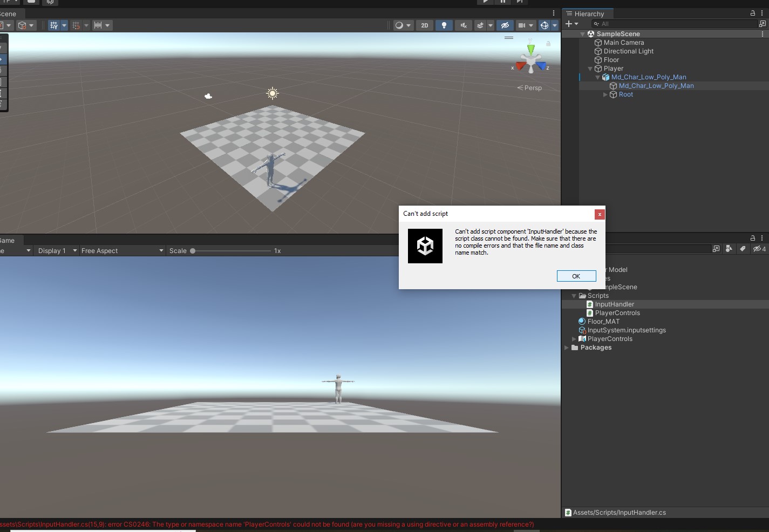
Task: Click Search by Type icon in Project
Action: coord(729,249)
